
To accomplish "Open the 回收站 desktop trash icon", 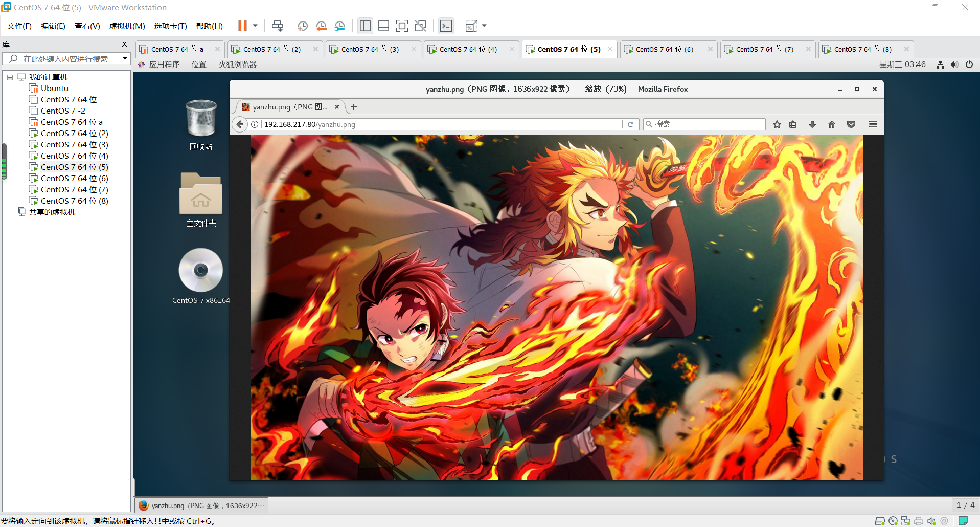I will tap(201, 125).
